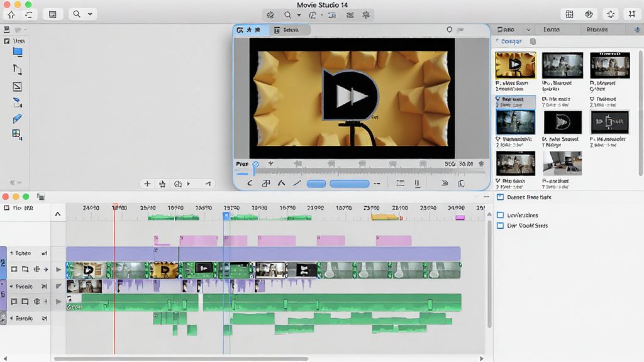Screen dimensions: 644x362
Task: Toggle the globe icon on the video track row
Action: click(x=36, y=269)
